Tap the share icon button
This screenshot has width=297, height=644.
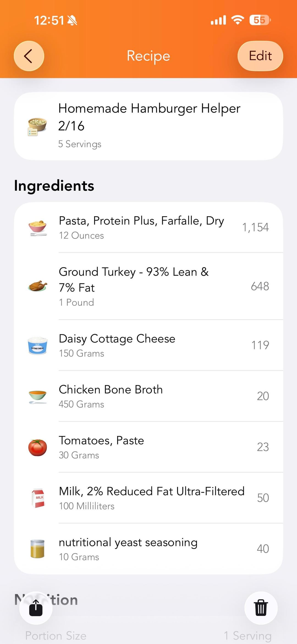(36, 608)
